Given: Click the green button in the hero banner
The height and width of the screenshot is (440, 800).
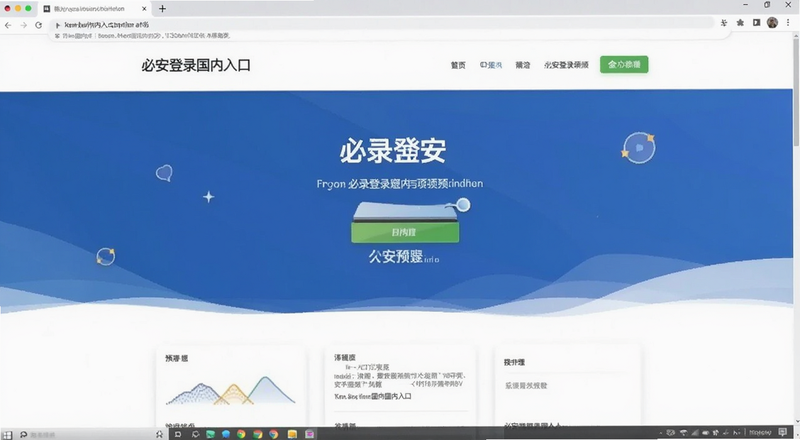Looking at the screenshot, I should (x=405, y=232).
